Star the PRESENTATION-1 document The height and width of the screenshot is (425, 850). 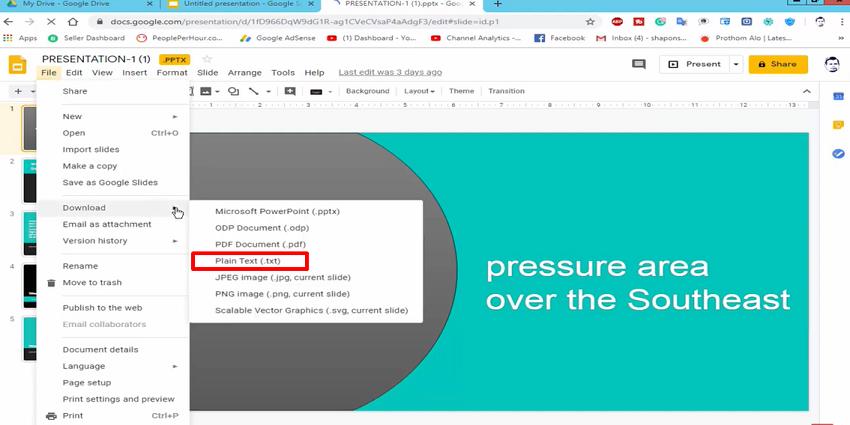click(x=207, y=59)
